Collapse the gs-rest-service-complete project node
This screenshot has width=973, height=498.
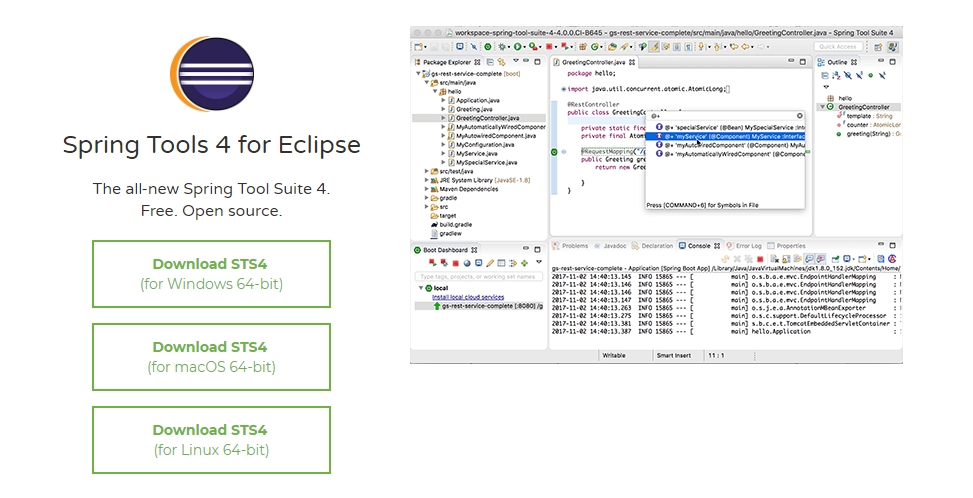click(x=419, y=74)
